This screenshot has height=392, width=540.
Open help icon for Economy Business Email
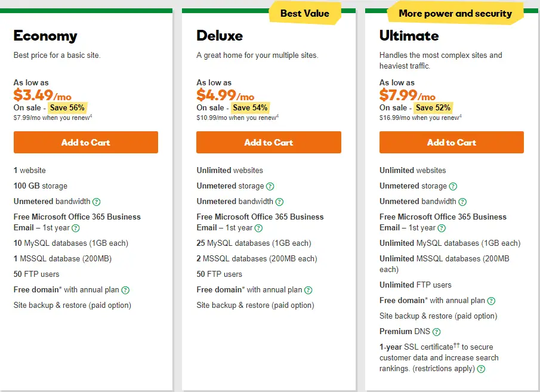tap(76, 228)
